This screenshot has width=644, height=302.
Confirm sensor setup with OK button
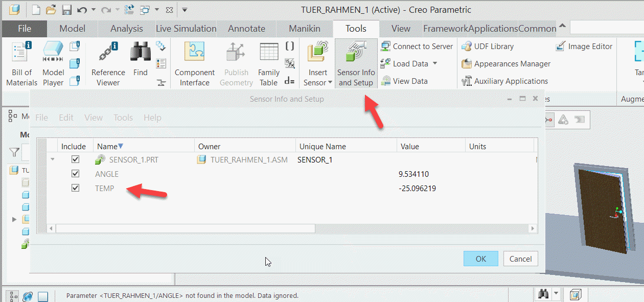tap(480, 259)
